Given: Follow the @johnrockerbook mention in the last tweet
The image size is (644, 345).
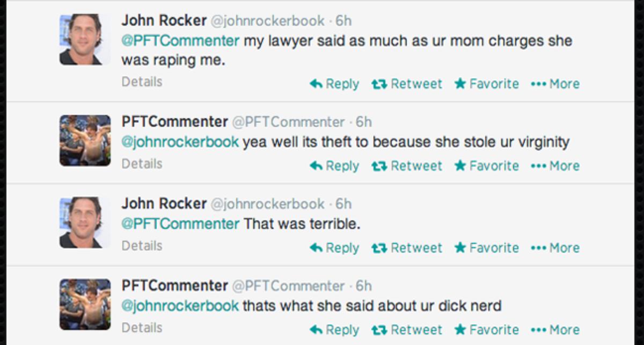Looking at the screenshot, I should tap(180, 306).
